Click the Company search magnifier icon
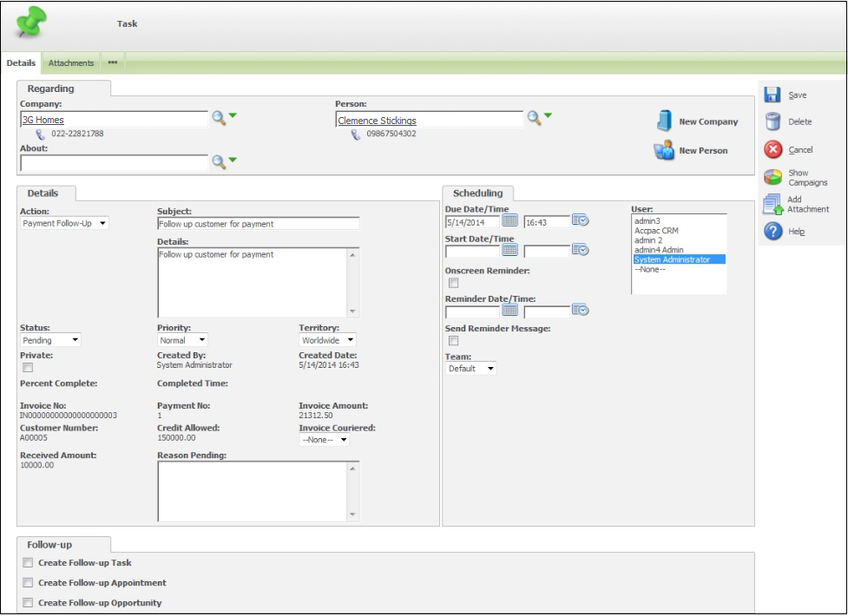 point(219,119)
